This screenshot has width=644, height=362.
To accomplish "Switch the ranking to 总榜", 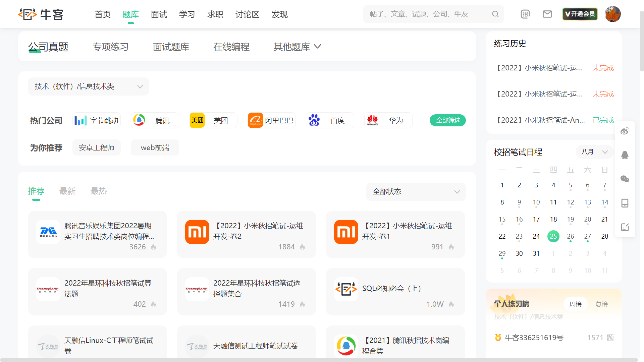I will [601, 304].
